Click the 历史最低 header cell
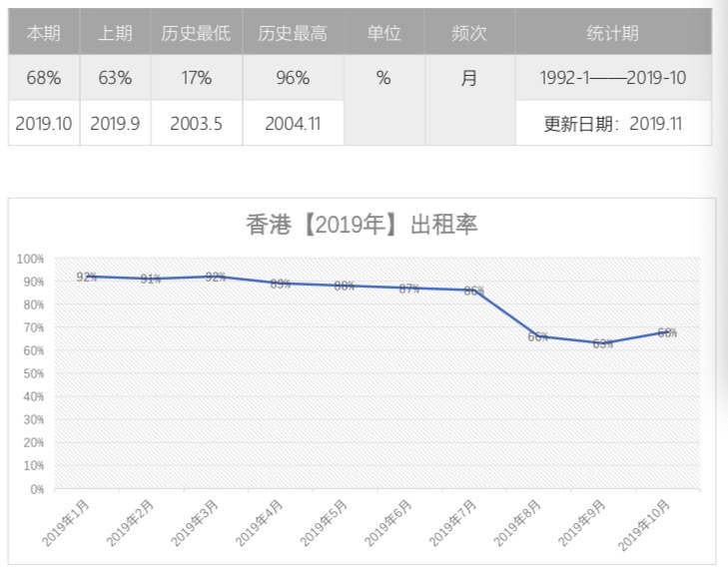Screen dimensions: 728x573 coord(196,33)
